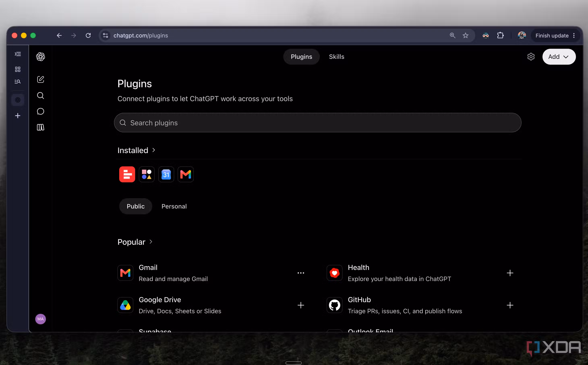Open the sidebar search magnifier icon

[x=40, y=96]
